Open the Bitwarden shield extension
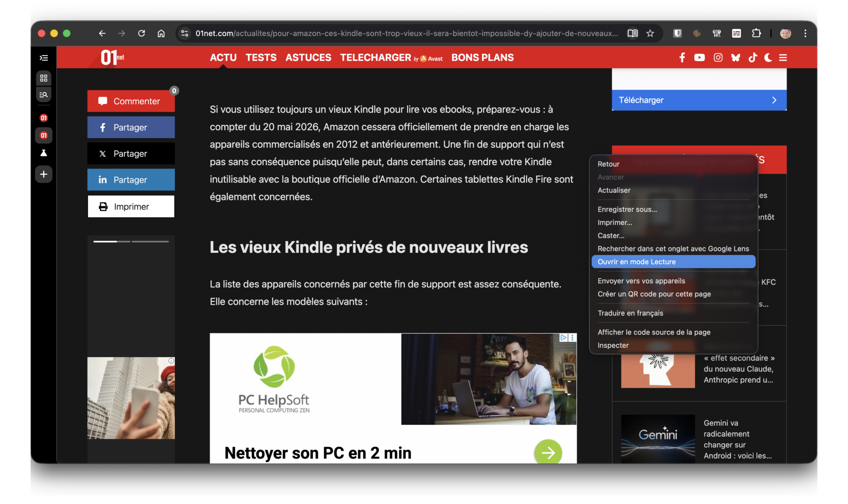The image size is (848, 504). (x=677, y=34)
